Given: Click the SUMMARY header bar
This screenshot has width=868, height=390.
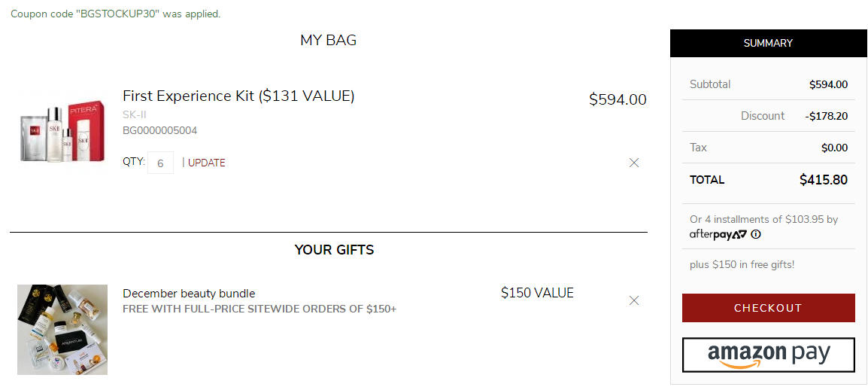Looking at the screenshot, I should (769, 43).
